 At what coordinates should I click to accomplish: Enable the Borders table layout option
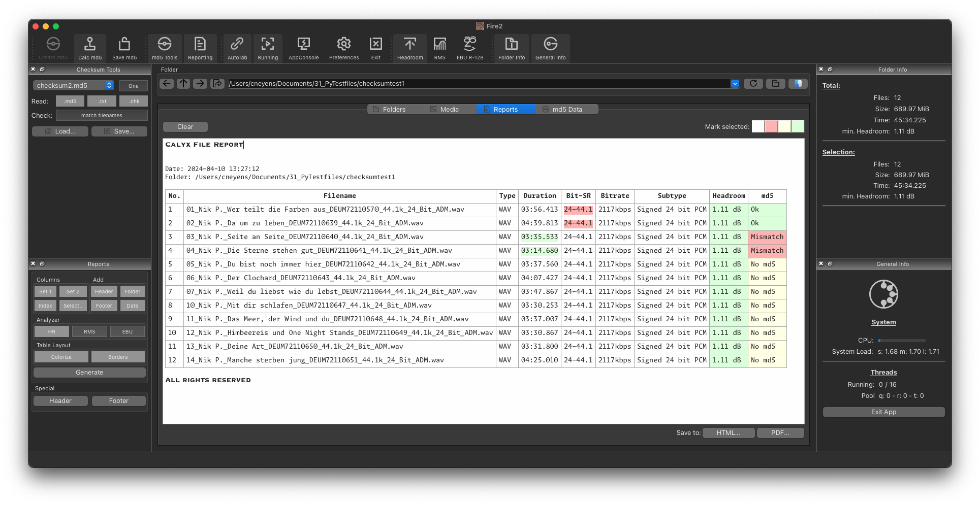(118, 357)
